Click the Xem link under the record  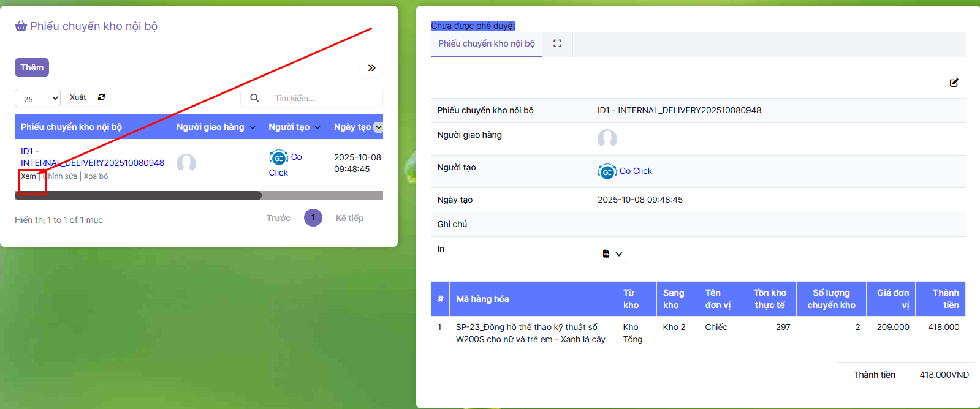[28, 176]
